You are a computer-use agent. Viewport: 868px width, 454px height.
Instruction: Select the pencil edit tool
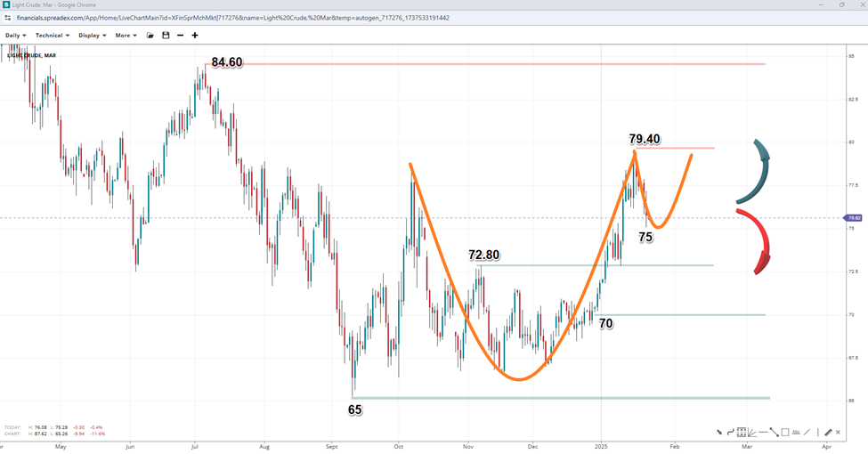pyautogui.click(x=828, y=432)
